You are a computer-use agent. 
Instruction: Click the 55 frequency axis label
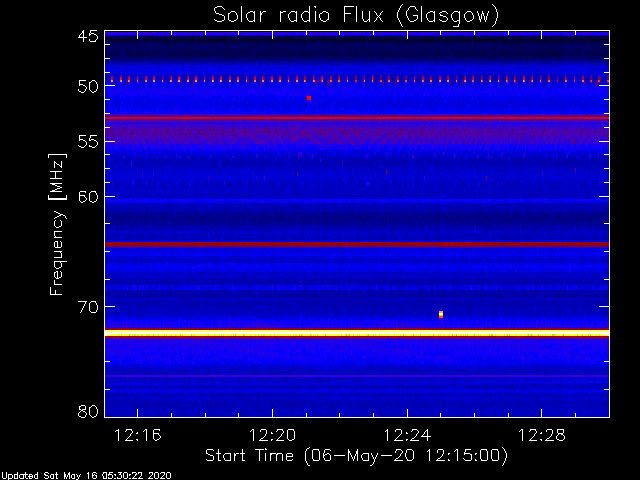(88, 142)
